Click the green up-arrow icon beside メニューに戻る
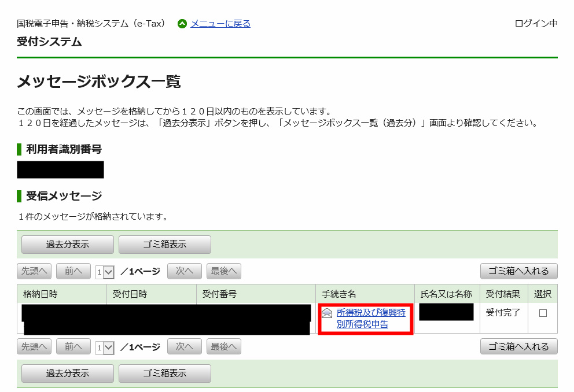The image size is (574, 392). point(182,24)
